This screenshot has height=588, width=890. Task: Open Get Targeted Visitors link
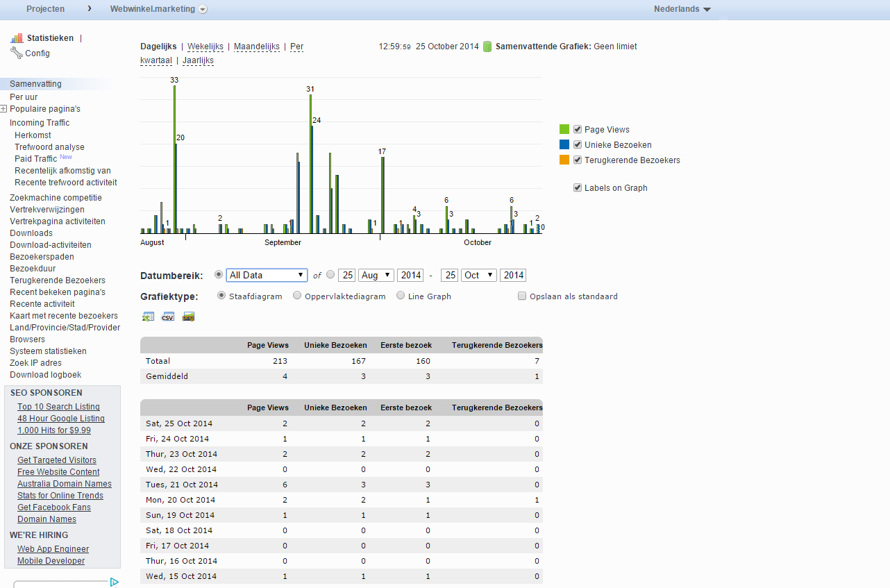coord(57,460)
